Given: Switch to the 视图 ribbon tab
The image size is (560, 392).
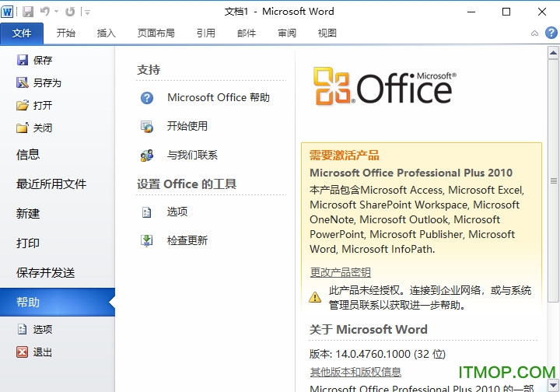Looking at the screenshot, I should (x=327, y=33).
